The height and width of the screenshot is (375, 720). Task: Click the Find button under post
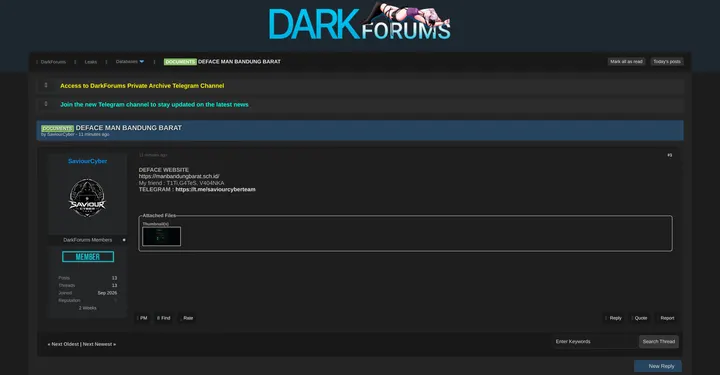(x=164, y=318)
